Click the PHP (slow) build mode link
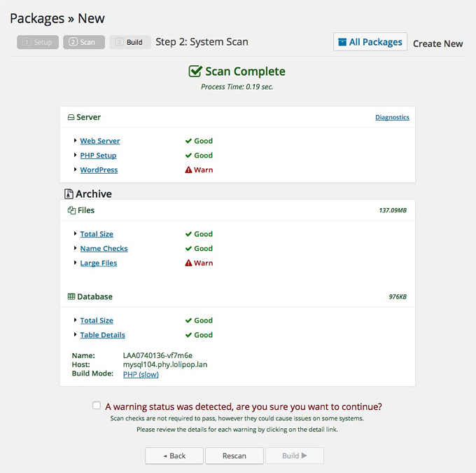476x473 pixels. 141,374
